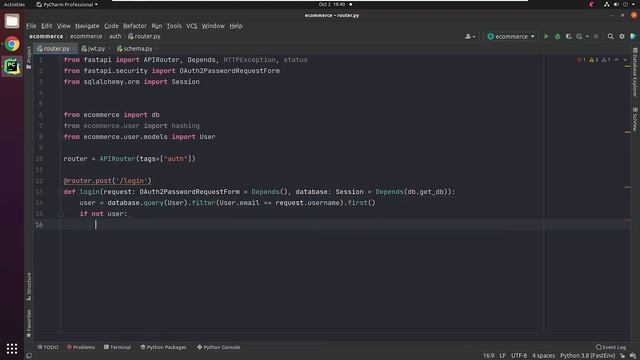
Task: Click the yellow warning count indicator
Action: pos(593,60)
